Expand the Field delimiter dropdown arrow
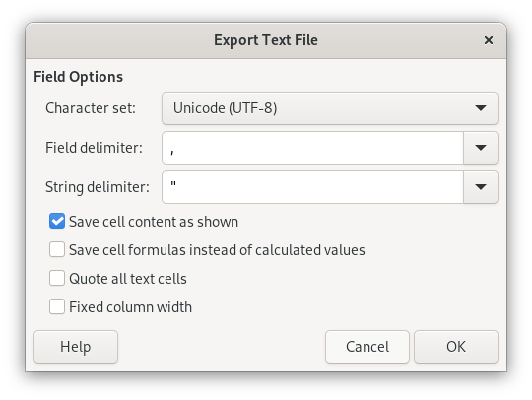The width and height of the screenshot is (532, 400). pyautogui.click(x=481, y=148)
